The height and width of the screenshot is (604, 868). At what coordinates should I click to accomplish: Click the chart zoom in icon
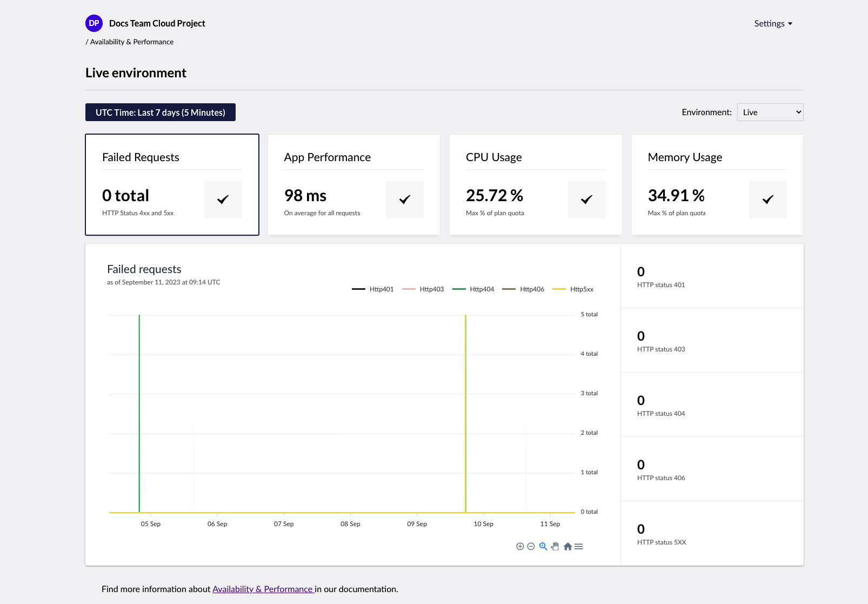pyautogui.click(x=520, y=547)
